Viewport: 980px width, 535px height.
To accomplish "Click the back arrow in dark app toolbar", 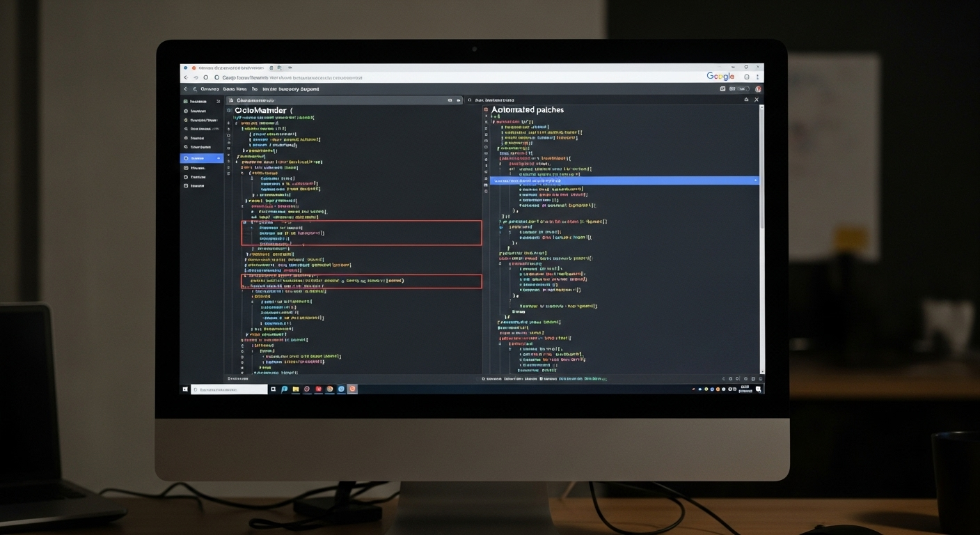I will tap(186, 89).
